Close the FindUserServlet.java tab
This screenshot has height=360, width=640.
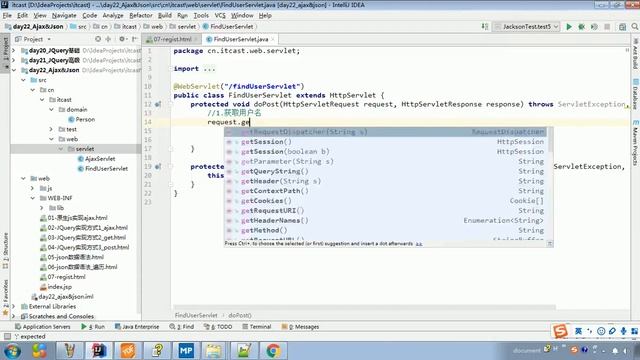(273, 39)
